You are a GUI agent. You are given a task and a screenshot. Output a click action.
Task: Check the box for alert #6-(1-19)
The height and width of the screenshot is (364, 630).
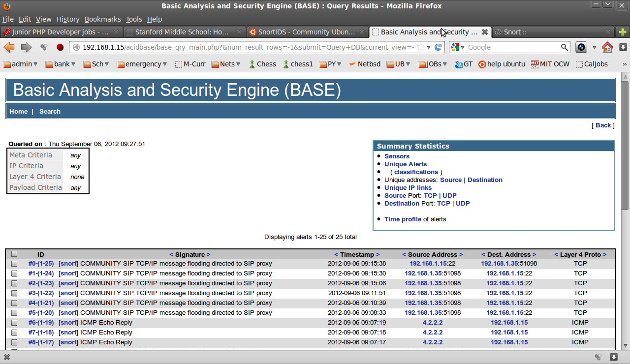pos(14,323)
